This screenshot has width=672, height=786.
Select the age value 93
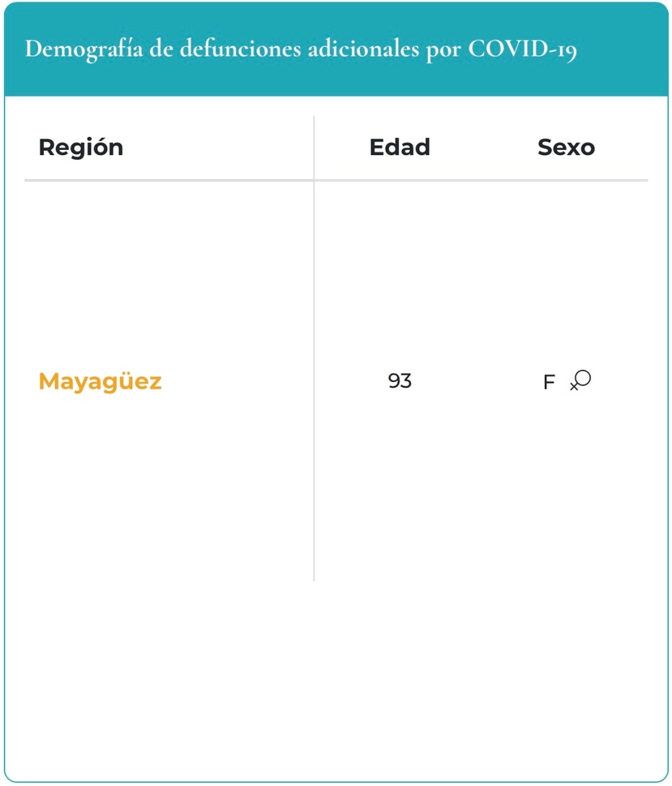click(x=400, y=381)
